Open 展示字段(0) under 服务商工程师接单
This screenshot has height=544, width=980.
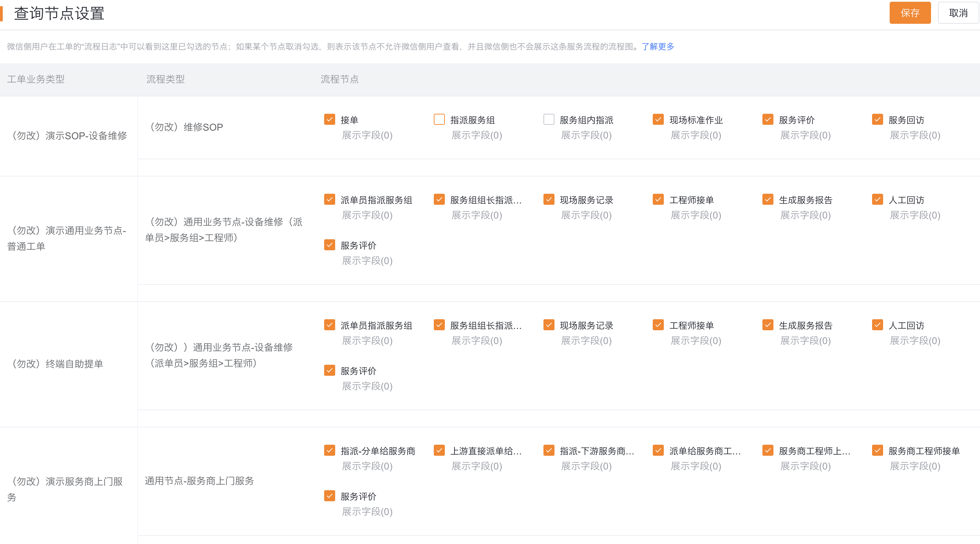coord(915,466)
